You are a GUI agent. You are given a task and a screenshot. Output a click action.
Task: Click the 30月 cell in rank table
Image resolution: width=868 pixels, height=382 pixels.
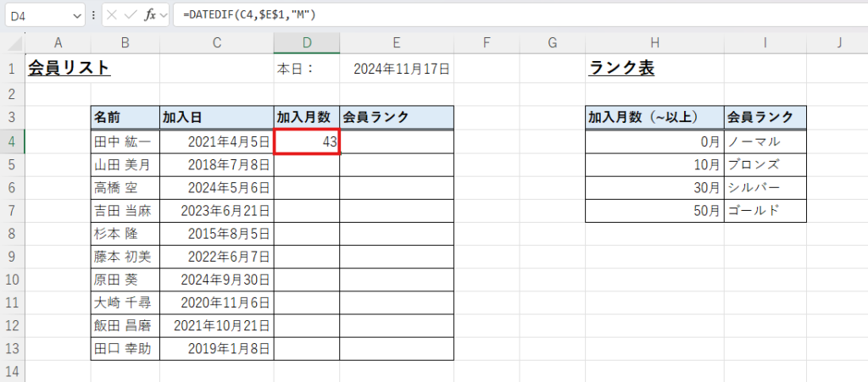pos(654,187)
